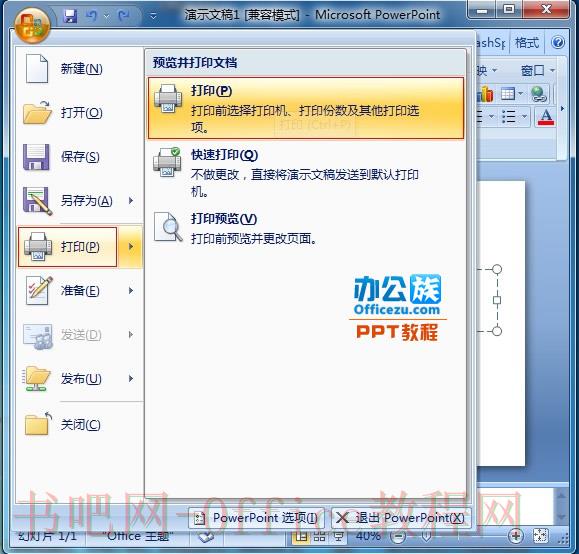The image size is (579, 554).
Task: Click the 关闭 folder icon
Action: [38, 424]
